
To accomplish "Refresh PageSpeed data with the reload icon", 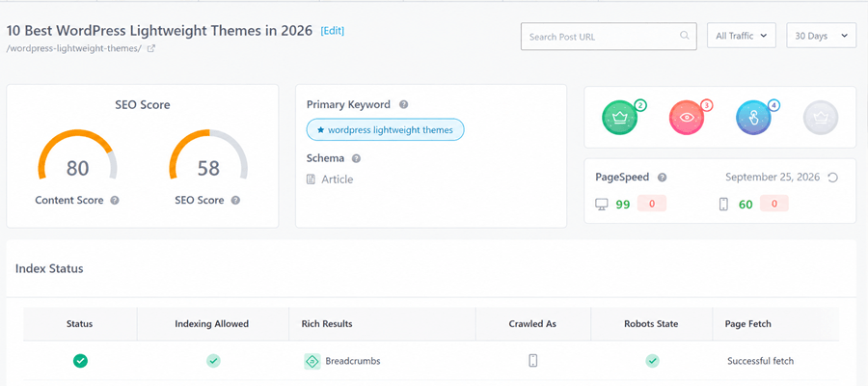I will 833,178.
